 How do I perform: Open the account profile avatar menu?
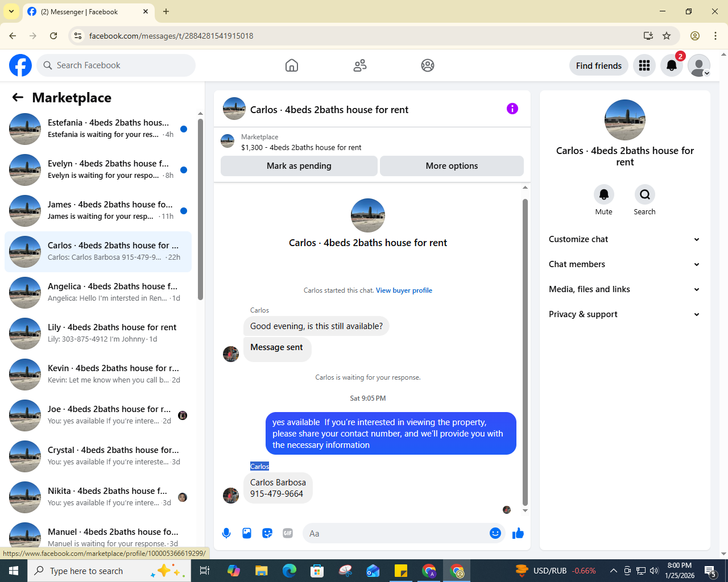[699, 65]
